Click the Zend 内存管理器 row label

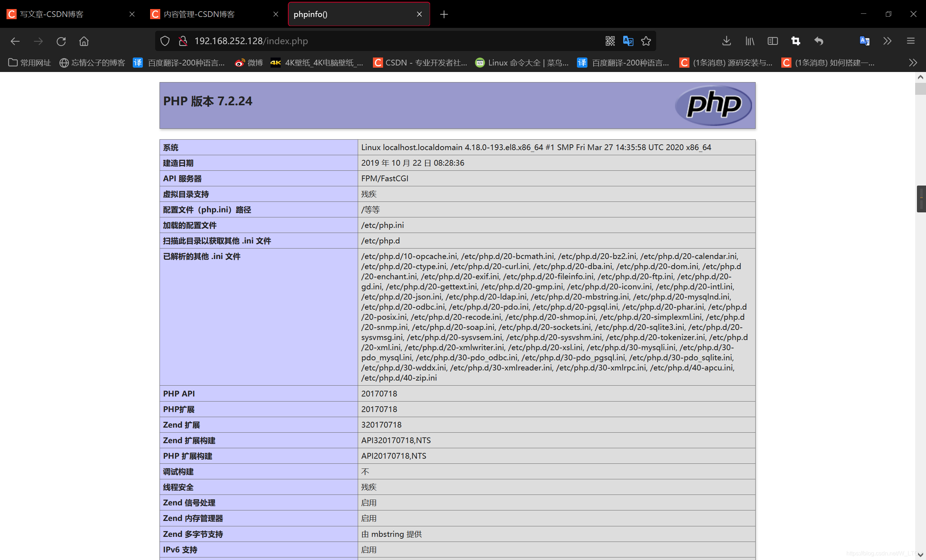click(193, 518)
